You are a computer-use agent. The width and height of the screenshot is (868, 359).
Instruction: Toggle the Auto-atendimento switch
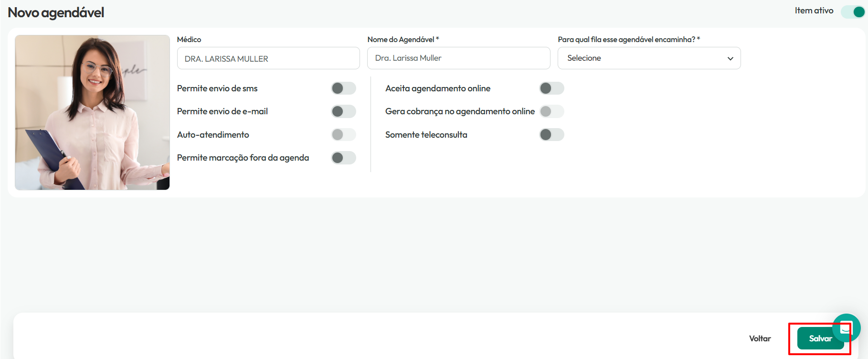344,135
